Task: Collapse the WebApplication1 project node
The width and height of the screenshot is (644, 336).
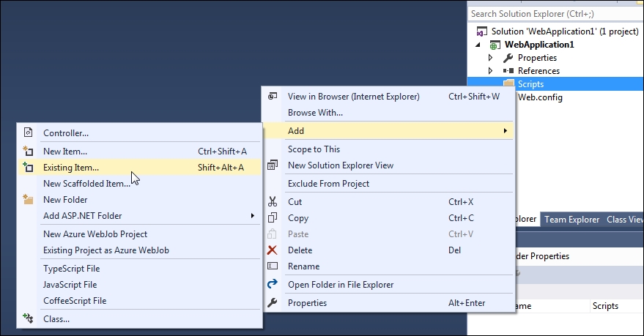Action: point(478,45)
